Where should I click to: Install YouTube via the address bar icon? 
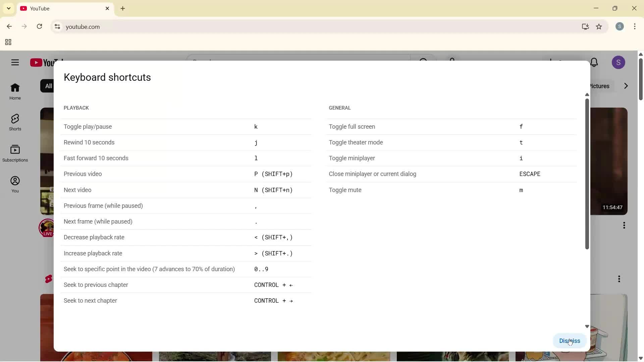585,26
